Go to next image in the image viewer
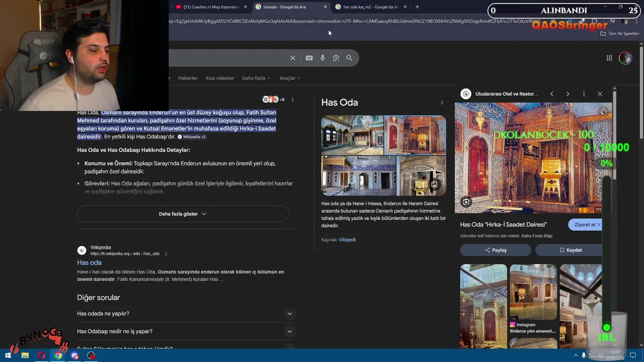This screenshot has height=362, width=644. pos(568,94)
